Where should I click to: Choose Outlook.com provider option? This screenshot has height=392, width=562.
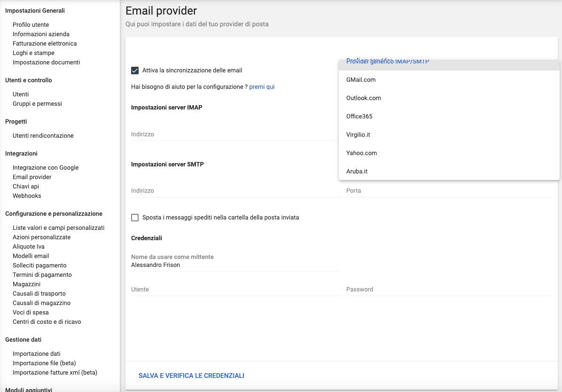[x=364, y=98]
